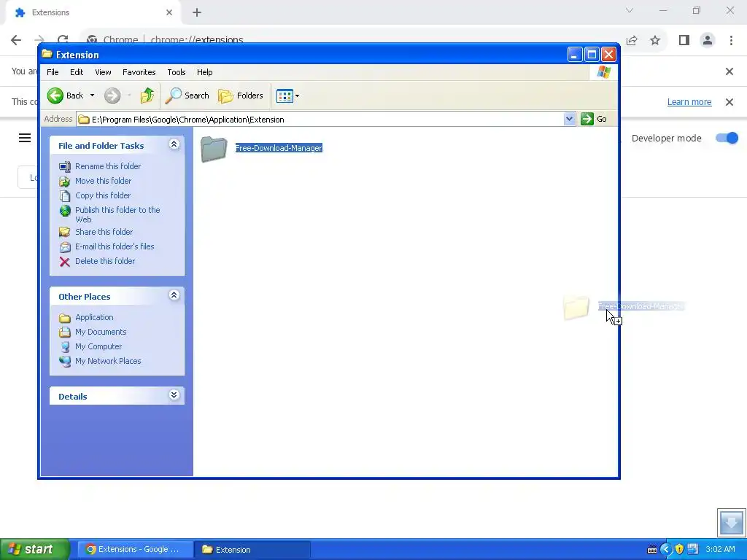747x560 pixels.
Task: Close the Extensions tab
Action: (169, 12)
